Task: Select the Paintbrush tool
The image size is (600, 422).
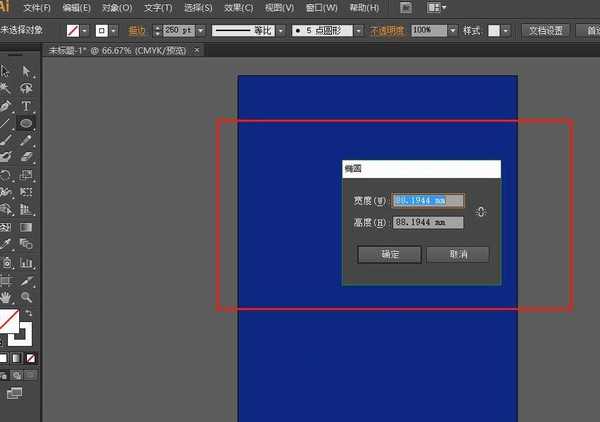Action: pos(5,140)
